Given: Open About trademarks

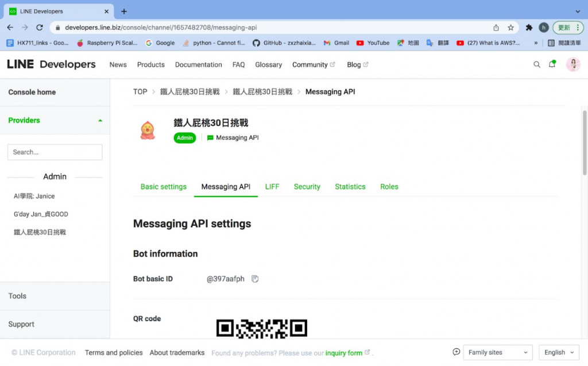Looking at the screenshot, I should pyautogui.click(x=177, y=352).
